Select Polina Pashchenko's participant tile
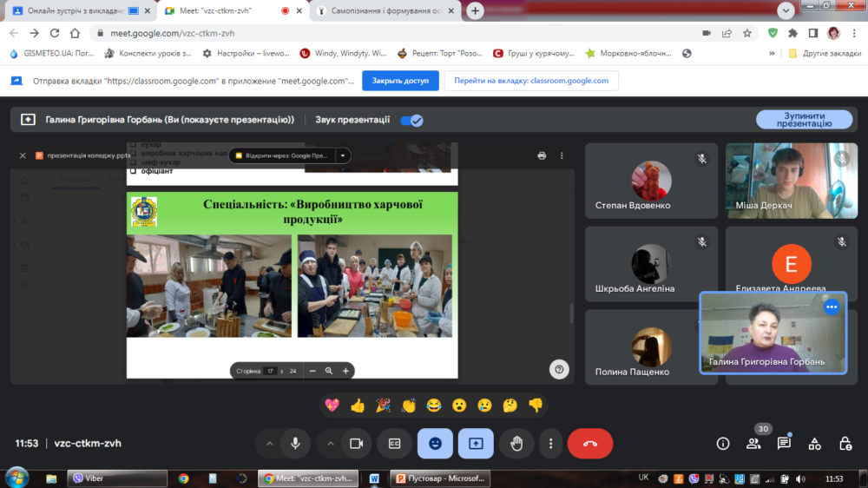Screen dimensions: 868x488 (x=651, y=347)
